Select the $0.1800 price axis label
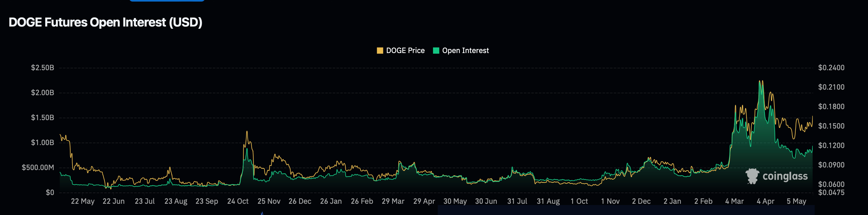Screen dimensions: 868x215 831,106
